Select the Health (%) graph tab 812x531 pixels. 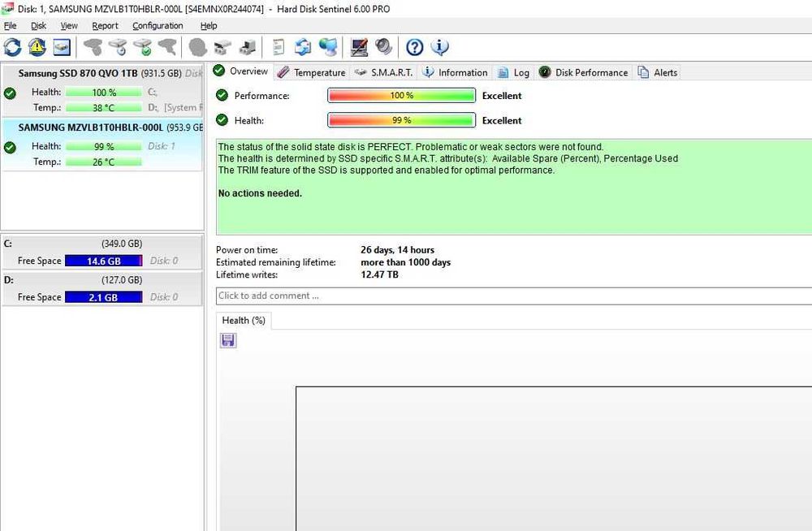point(244,320)
